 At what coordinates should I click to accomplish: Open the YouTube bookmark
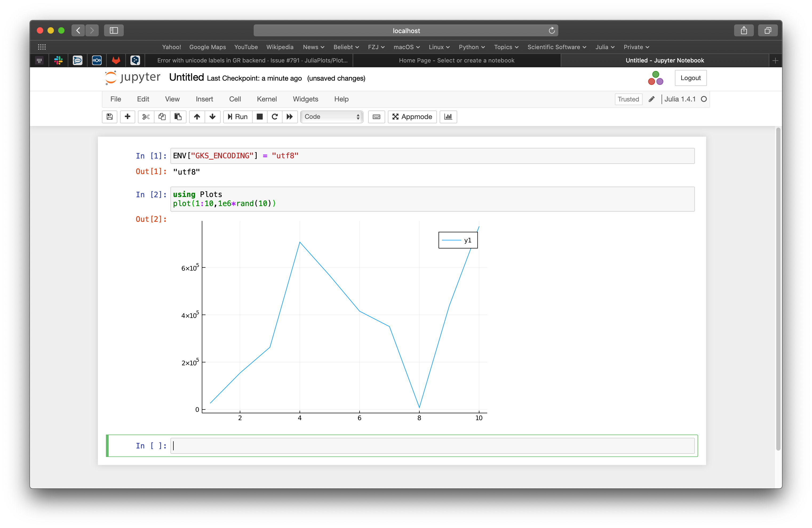[246, 47]
